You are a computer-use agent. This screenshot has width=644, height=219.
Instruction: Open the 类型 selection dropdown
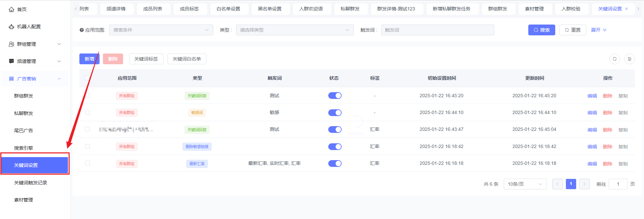click(295, 30)
